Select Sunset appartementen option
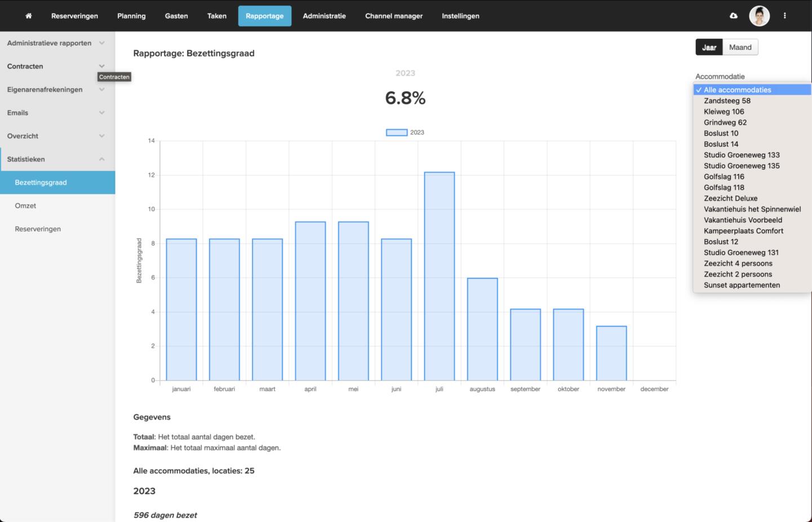The image size is (812, 522). point(742,285)
